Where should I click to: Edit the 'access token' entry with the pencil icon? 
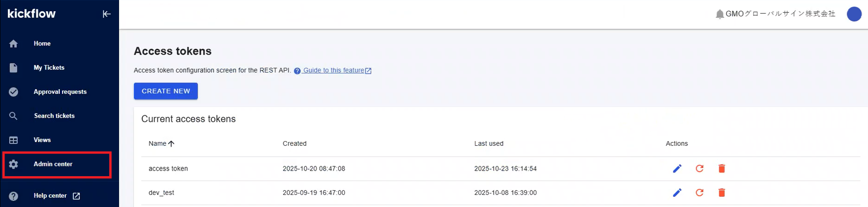point(677,169)
